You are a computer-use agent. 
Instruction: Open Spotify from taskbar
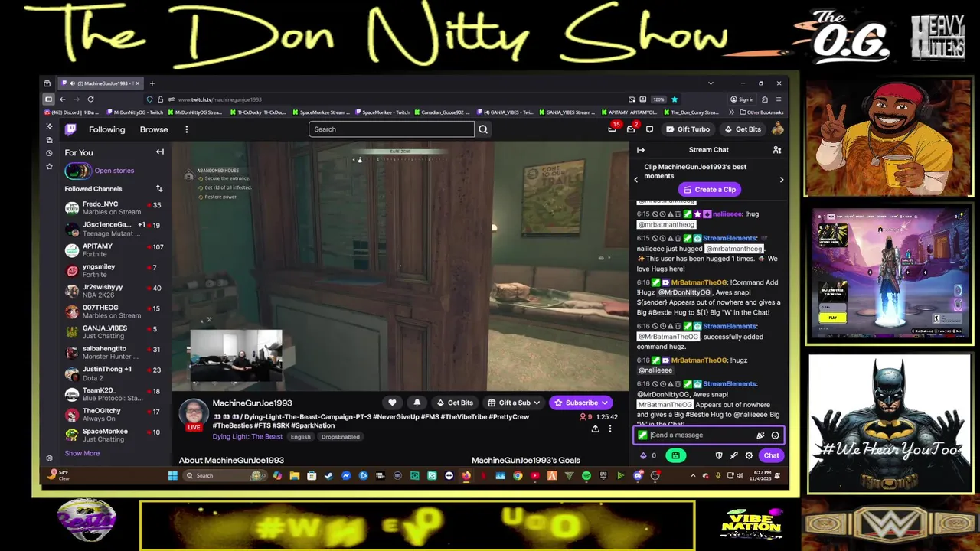point(586,476)
